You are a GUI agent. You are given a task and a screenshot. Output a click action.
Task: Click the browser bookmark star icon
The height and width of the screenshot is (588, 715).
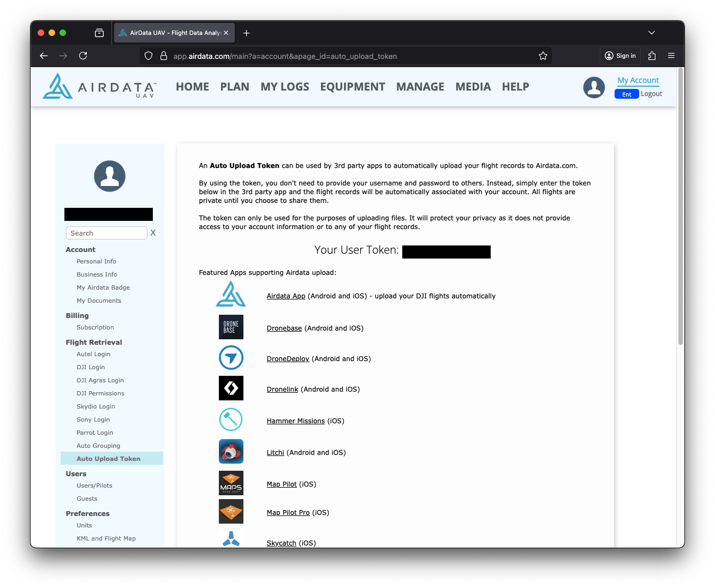coord(543,56)
